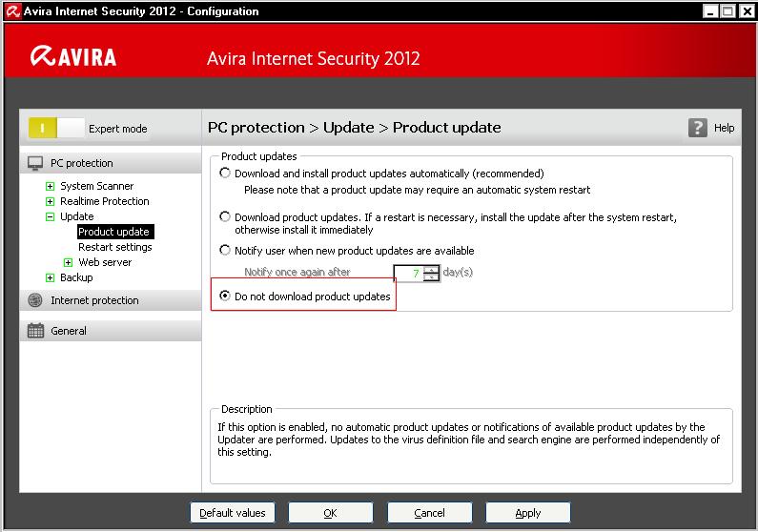Select the Backup tree item label
The height and width of the screenshot is (532, 758).
[x=76, y=277]
